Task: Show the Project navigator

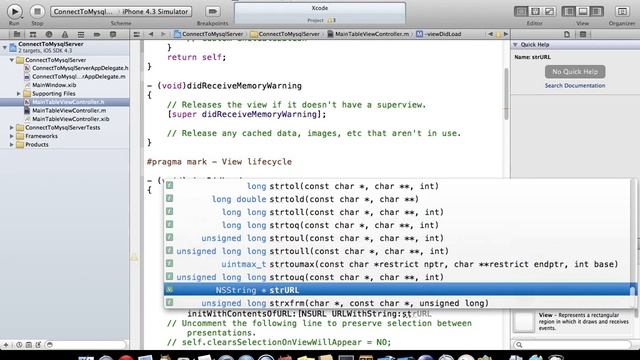Action: [17, 34]
